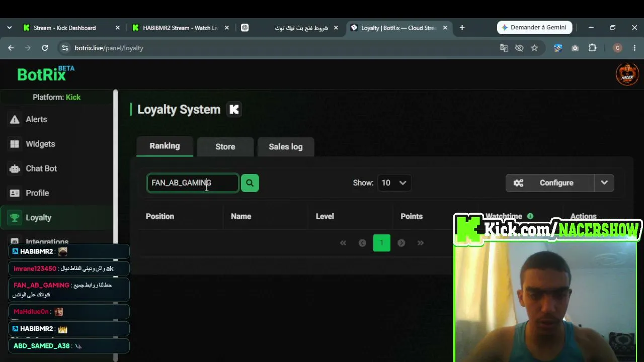Click the BotRix BETA logo

coord(45,74)
